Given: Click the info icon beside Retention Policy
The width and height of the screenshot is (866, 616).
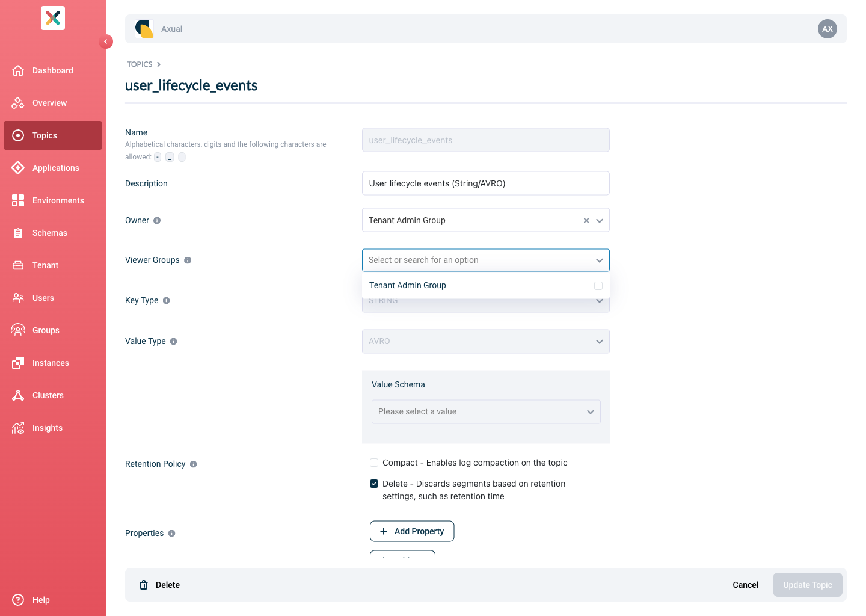Looking at the screenshot, I should [x=194, y=464].
